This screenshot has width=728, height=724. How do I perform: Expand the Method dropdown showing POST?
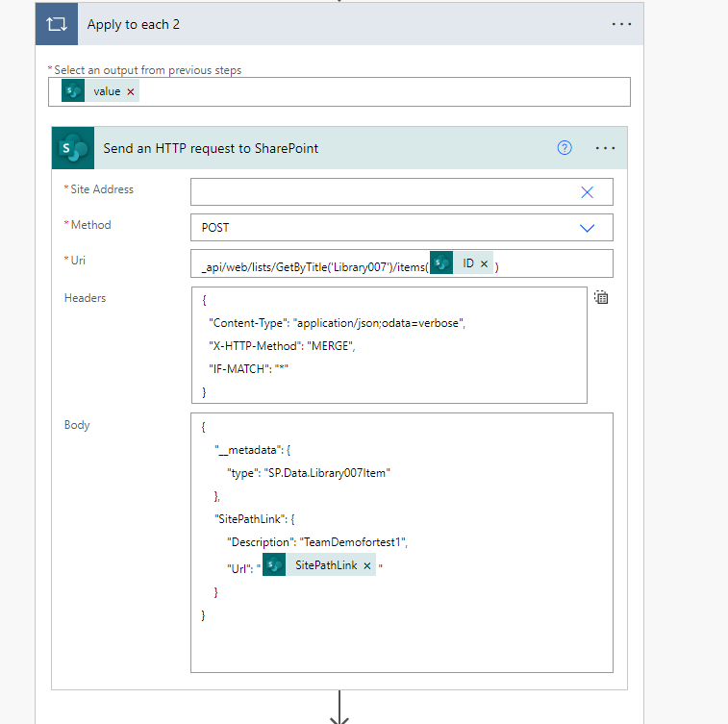pos(587,228)
